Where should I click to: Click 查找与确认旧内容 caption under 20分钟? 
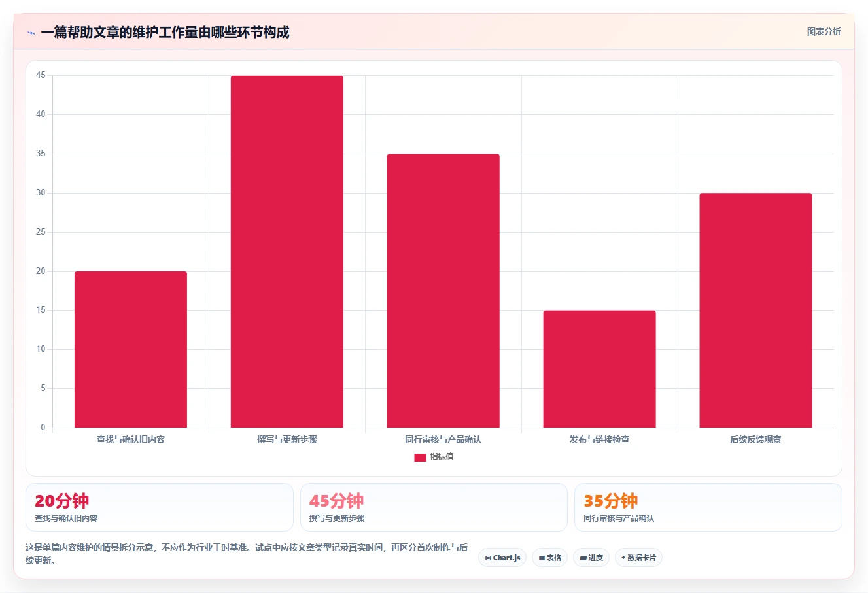[x=66, y=518]
